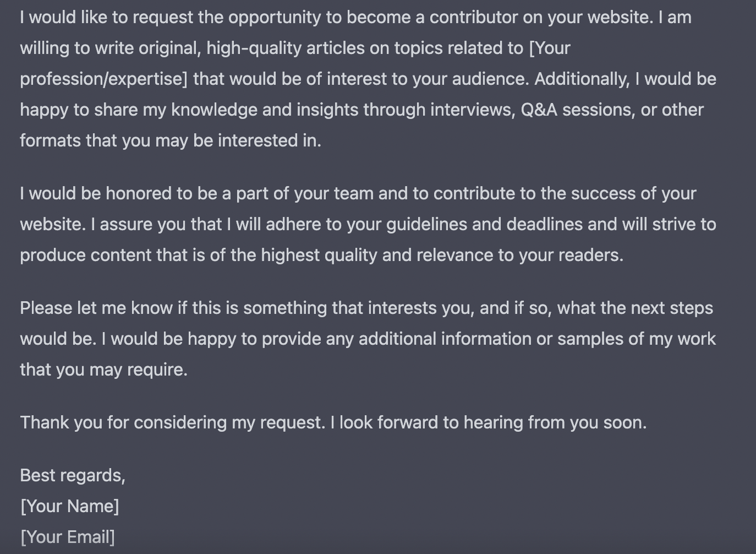This screenshot has height=554, width=756.
Task: Click the "Best regards," closing line
Action: [73, 475]
